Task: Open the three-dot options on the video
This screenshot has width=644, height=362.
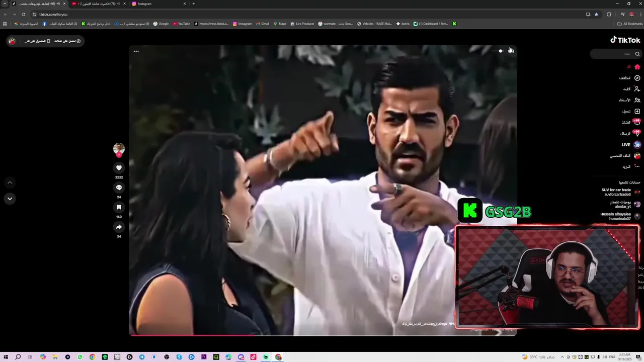Action: click(x=136, y=51)
